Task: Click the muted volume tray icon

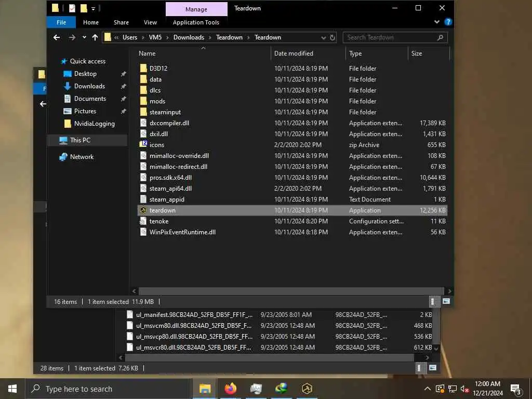Action: pos(464,389)
